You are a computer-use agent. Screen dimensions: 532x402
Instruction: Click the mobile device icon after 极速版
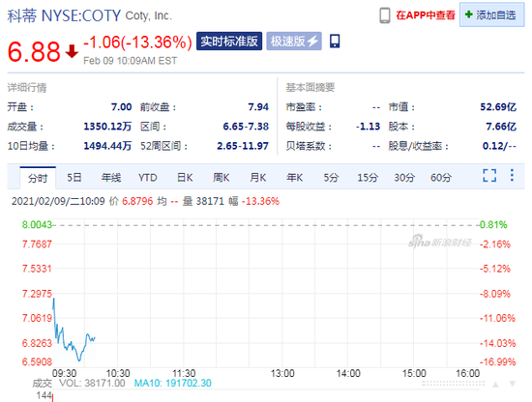tap(335, 41)
